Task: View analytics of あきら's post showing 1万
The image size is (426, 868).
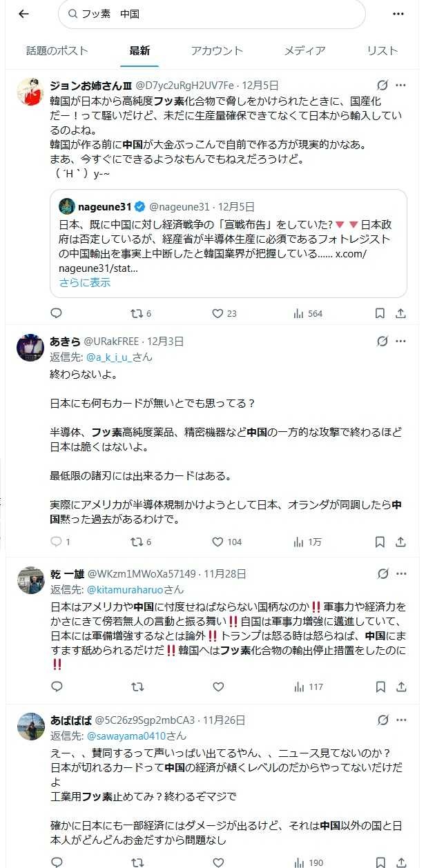Action: [299, 542]
